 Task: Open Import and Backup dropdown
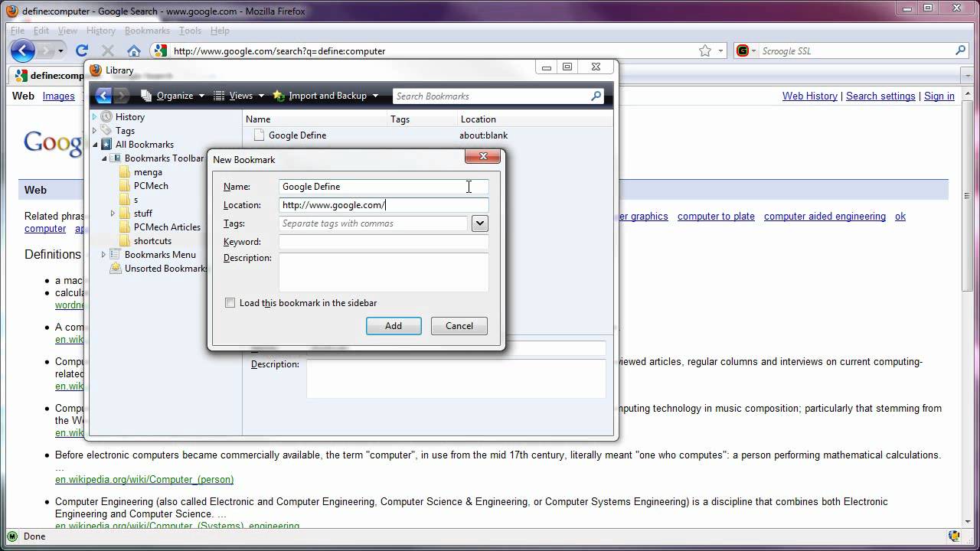326,96
